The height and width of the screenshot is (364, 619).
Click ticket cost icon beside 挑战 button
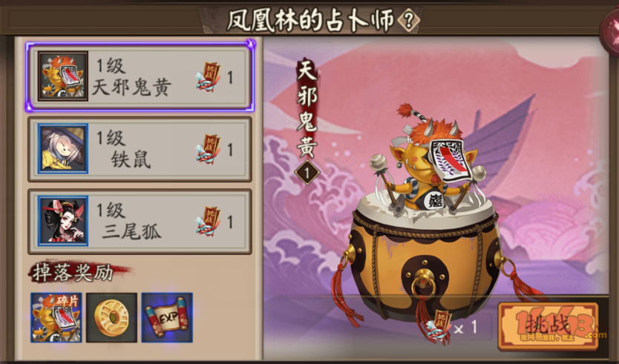click(x=439, y=328)
